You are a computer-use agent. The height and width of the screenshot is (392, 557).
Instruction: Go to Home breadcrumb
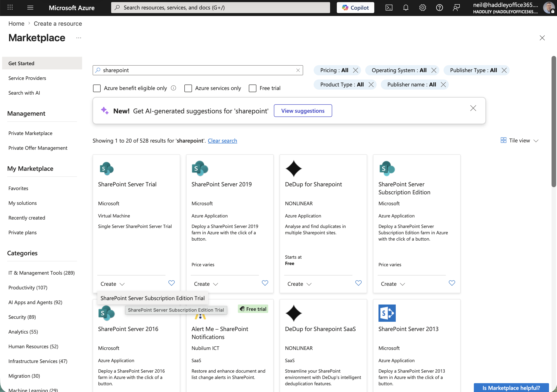point(16,24)
